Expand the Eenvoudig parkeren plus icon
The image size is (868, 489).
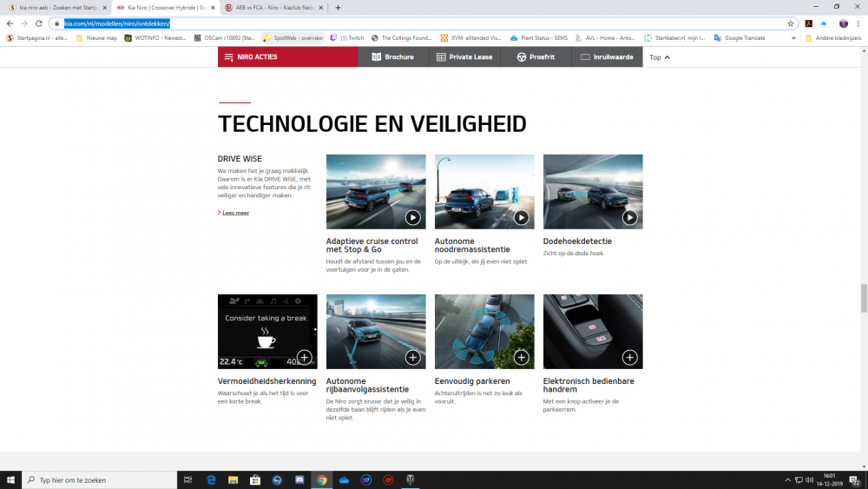click(521, 357)
